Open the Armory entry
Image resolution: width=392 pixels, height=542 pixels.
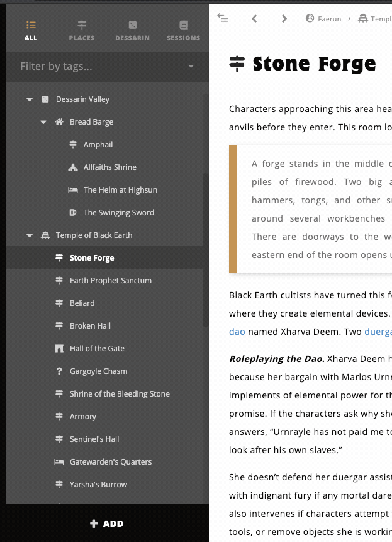click(x=83, y=417)
